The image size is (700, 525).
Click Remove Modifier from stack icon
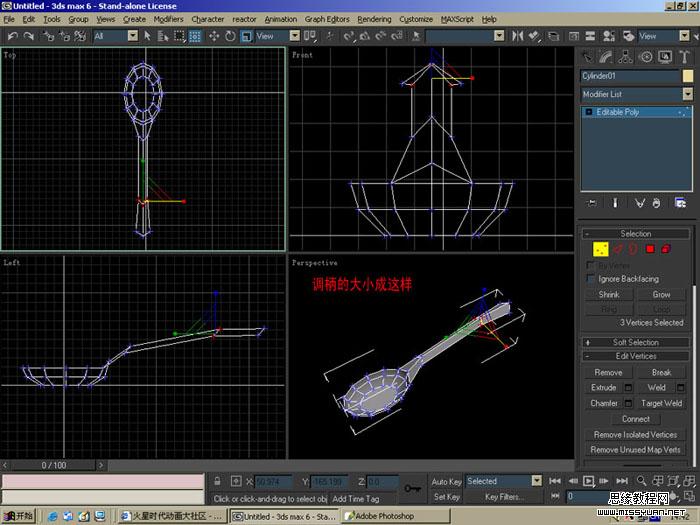pos(656,203)
